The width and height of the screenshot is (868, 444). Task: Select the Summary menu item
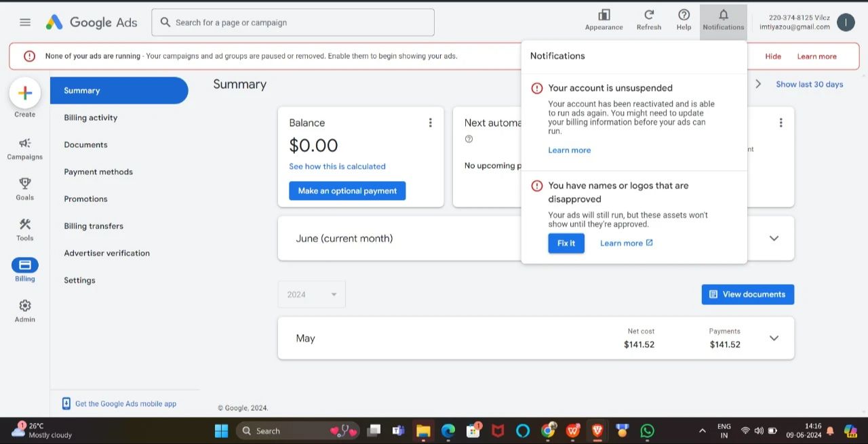click(x=119, y=90)
